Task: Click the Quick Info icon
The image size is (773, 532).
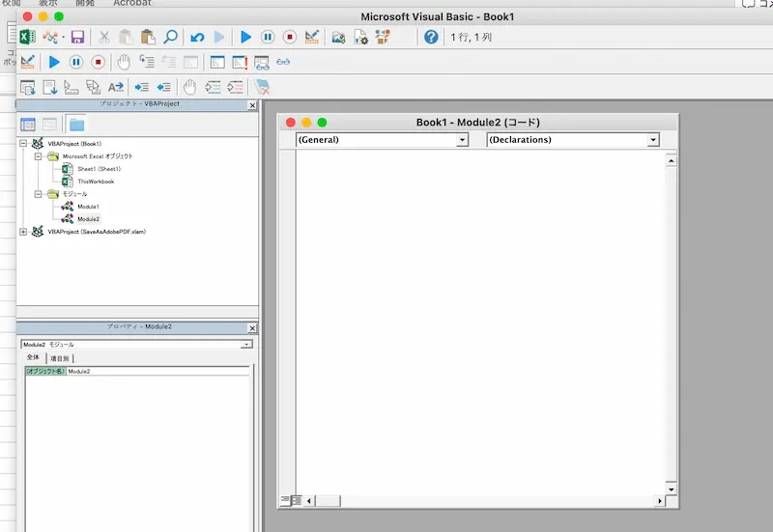Action: pyautogui.click(x=72, y=88)
